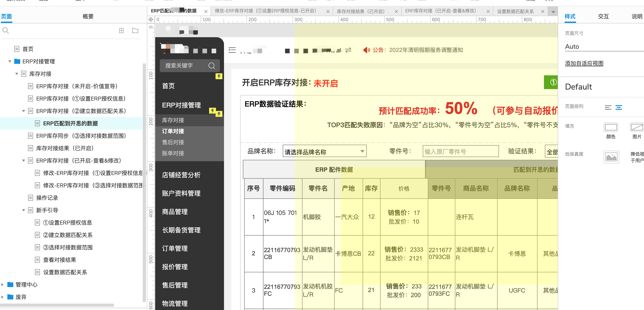Switch to the 说明 inspector tab

(637, 17)
